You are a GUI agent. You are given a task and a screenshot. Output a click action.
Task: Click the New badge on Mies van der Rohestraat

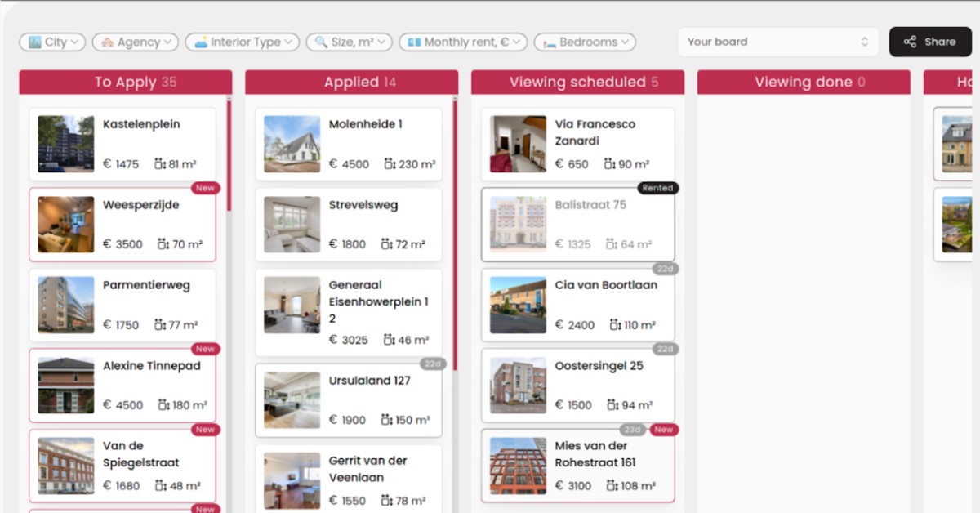pyautogui.click(x=664, y=430)
